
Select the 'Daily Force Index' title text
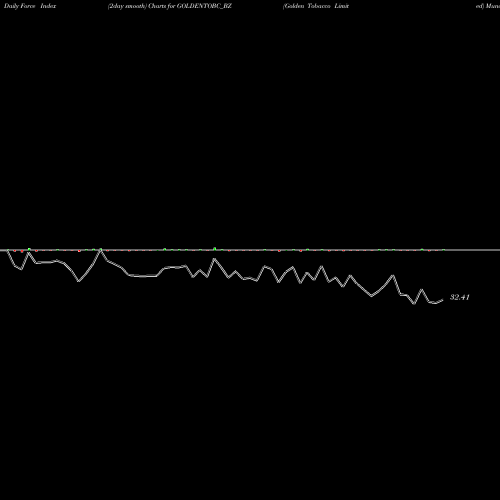click(30, 6)
